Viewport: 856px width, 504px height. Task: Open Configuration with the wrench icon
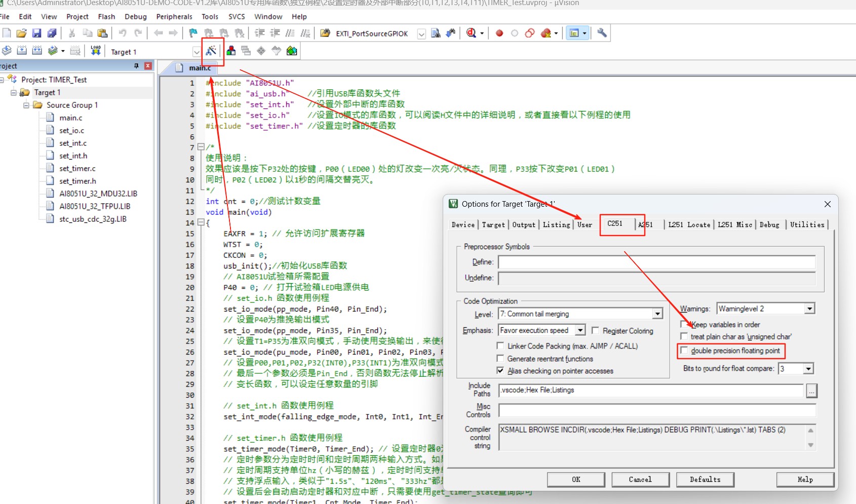tap(602, 33)
